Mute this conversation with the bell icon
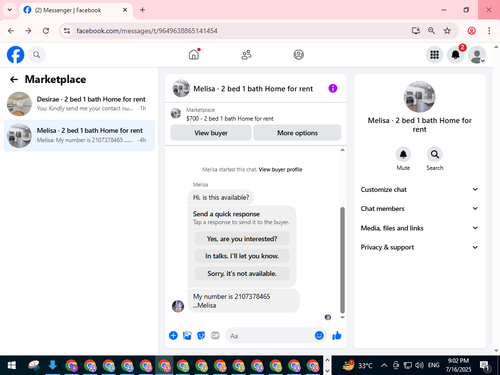Image resolution: width=500 pixels, height=375 pixels. pyautogui.click(x=403, y=154)
